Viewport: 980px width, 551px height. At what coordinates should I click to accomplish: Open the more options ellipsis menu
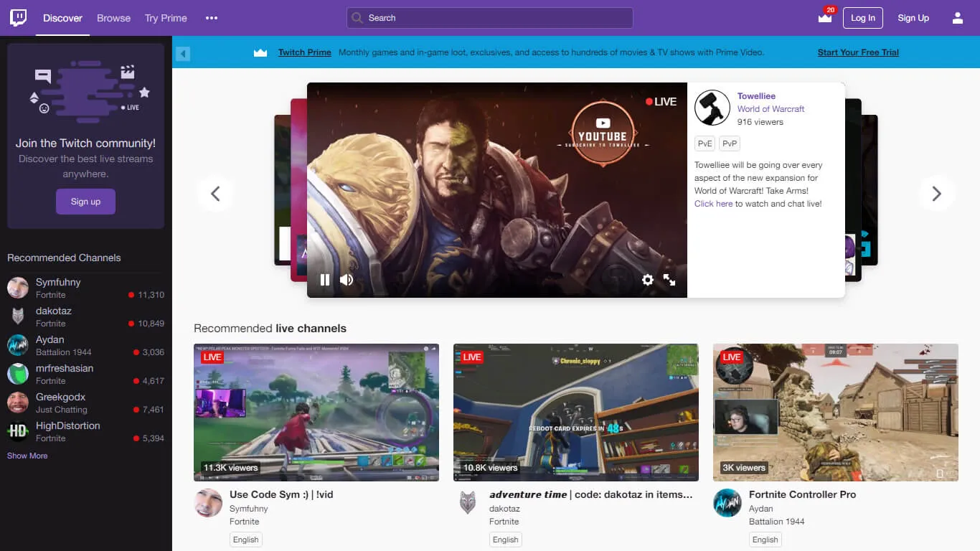point(212,18)
